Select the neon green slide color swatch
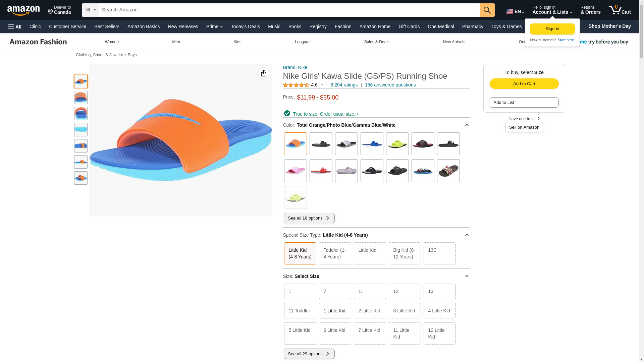Screen dimensions: 644x362 (x=397, y=144)
